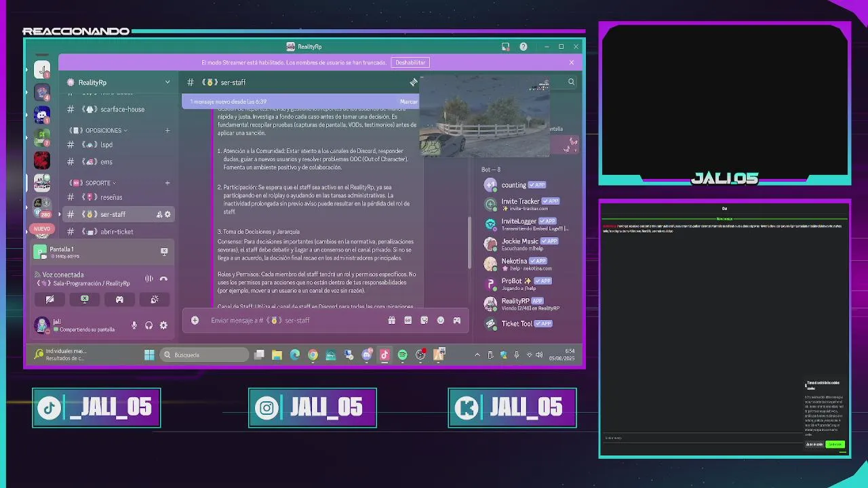Click the plus attach icon in message box
The width and height of the screenshot is (868, 488).
tap(195, 320)
